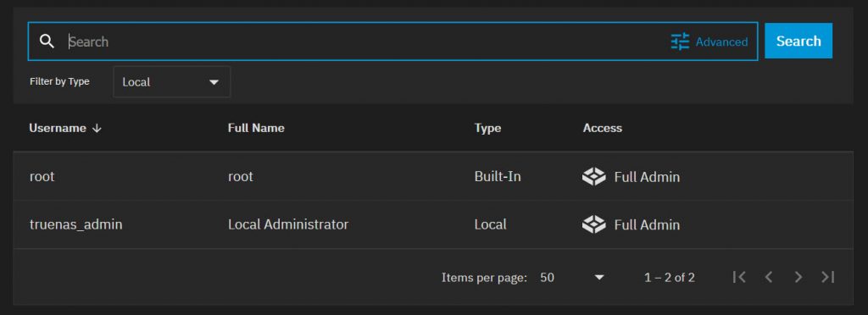The image size is (868, 315).
Task: Click the Full Admin icon for root
Action: point(594,177)
